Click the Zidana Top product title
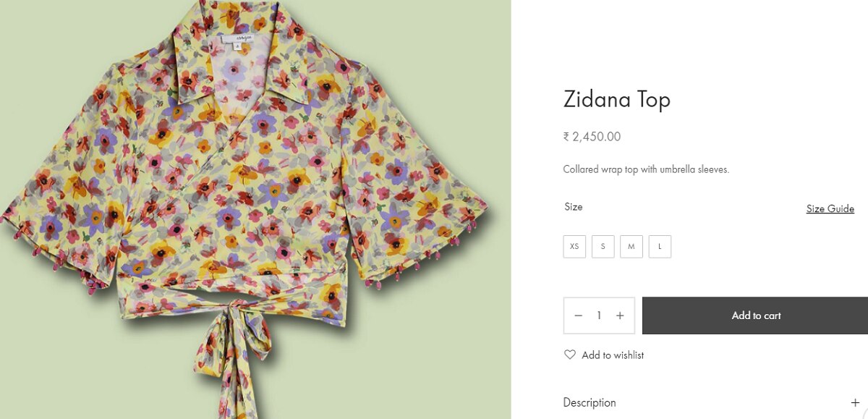The width and height of the screenshot is (868, 419). tap(616, 99)
